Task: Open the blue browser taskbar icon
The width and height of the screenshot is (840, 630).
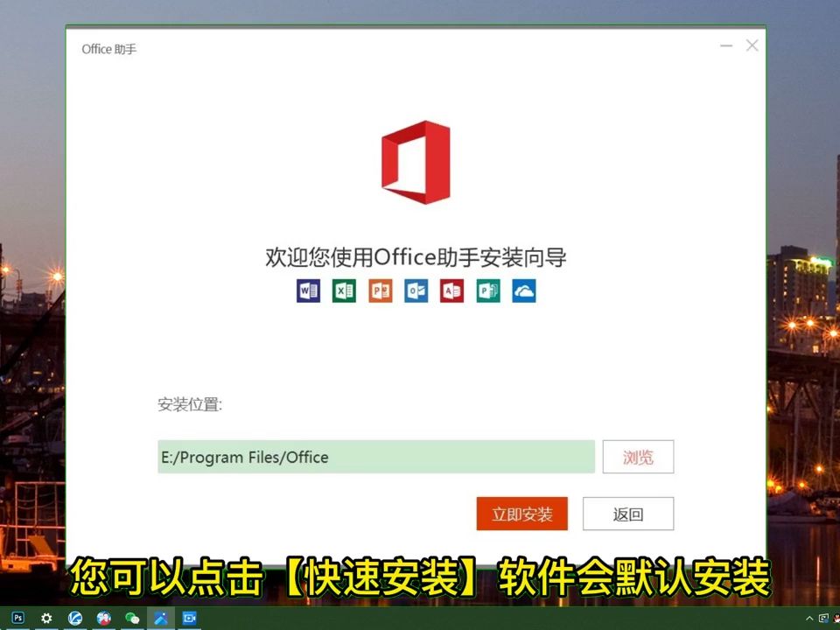Action: point(75,619)
